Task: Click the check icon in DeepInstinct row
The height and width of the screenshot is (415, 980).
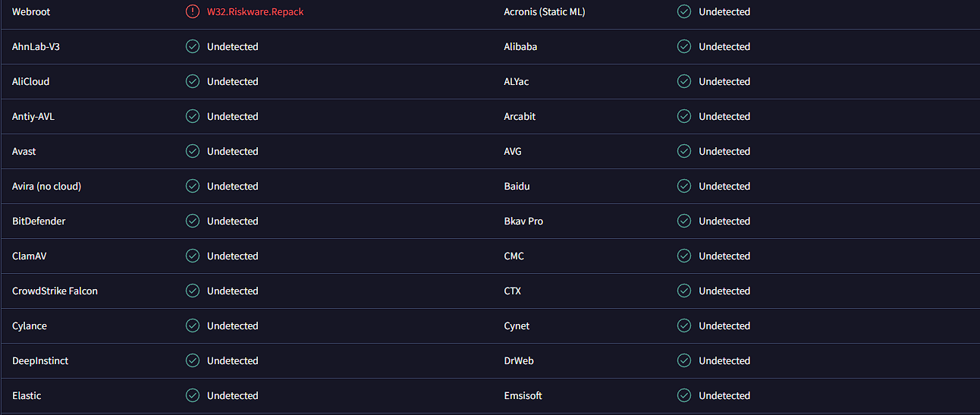Action: click(193, 361)
